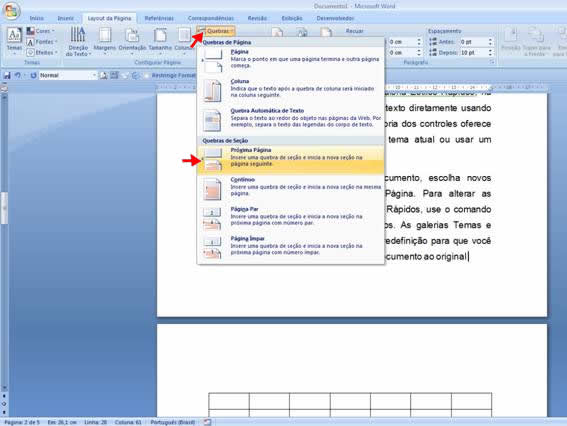
Task: Click the Contínuo break thumbnail icon
Action: 213,188
